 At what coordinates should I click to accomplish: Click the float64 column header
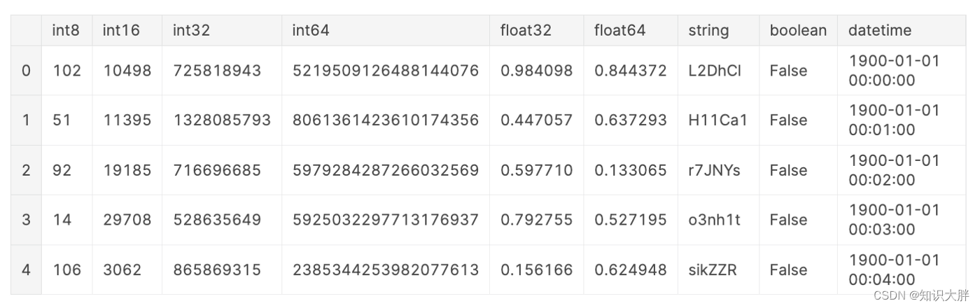(x=619, y=31)
